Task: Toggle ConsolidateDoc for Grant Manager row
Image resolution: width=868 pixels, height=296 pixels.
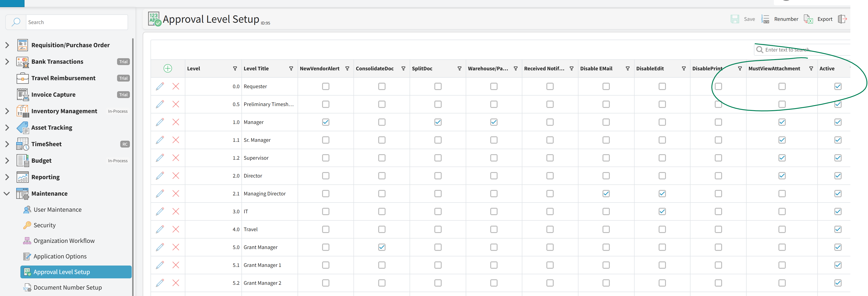Action: [x=381, y=247]
